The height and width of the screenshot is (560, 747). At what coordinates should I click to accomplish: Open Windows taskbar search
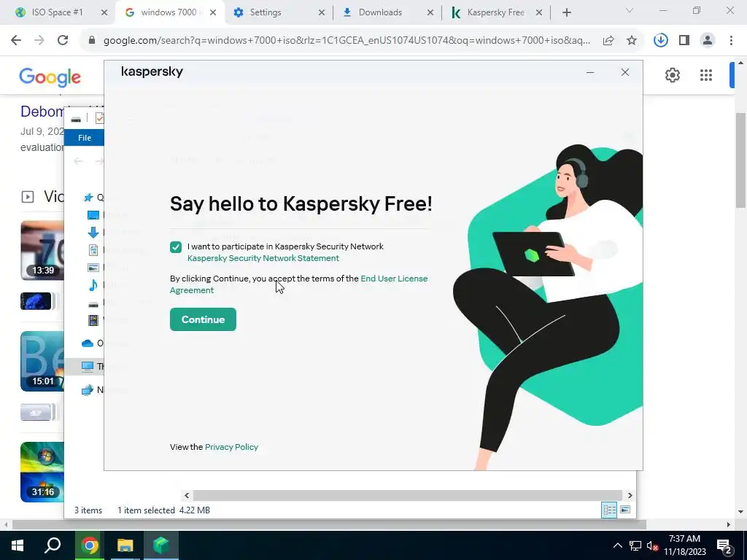coord(53,545)
